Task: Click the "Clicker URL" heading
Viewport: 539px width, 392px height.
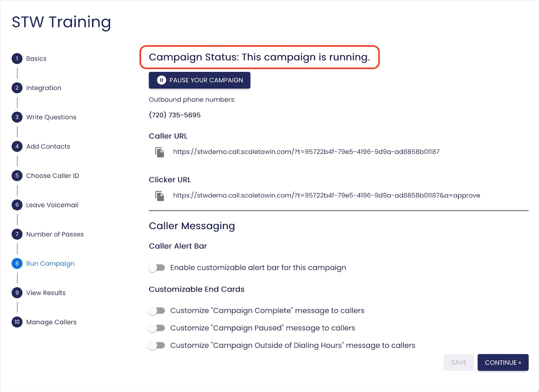Action: tap(170, 180)
